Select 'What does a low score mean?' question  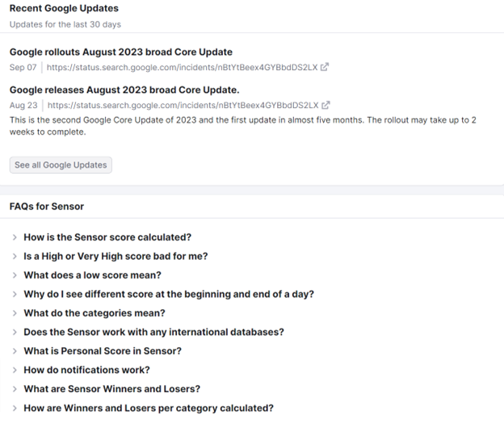coord(92,275)
